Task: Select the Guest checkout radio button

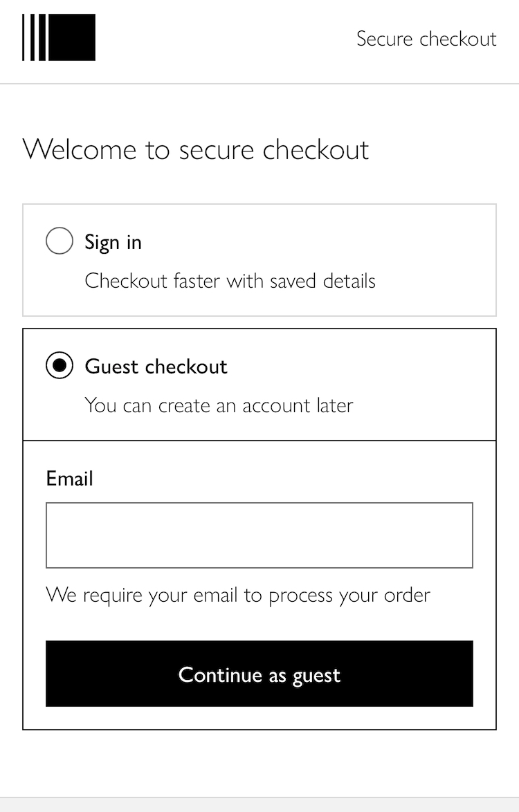Action: [x=60, y=366]
